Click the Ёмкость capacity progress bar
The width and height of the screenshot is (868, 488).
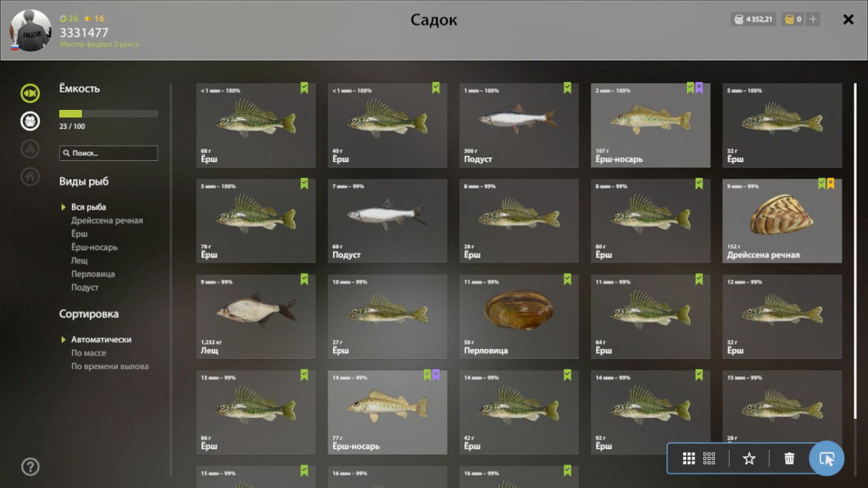point(108,113)
